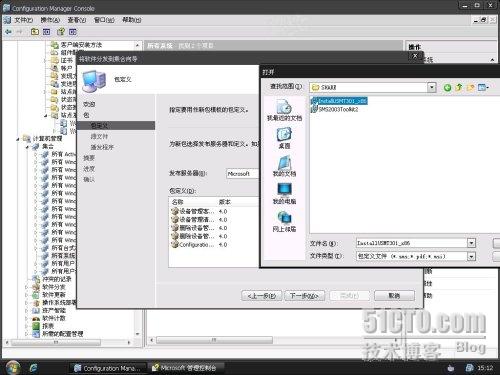Go to 我最近的文档 in the places bar
Screen dimensions: 500x375
coord(284,110)
